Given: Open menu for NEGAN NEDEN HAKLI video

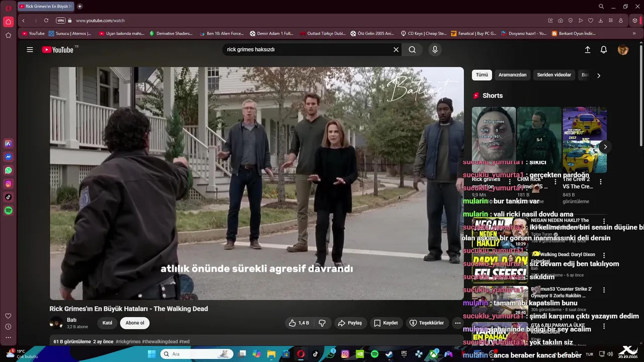Looking at the screenshot, I should coord(604,221).
